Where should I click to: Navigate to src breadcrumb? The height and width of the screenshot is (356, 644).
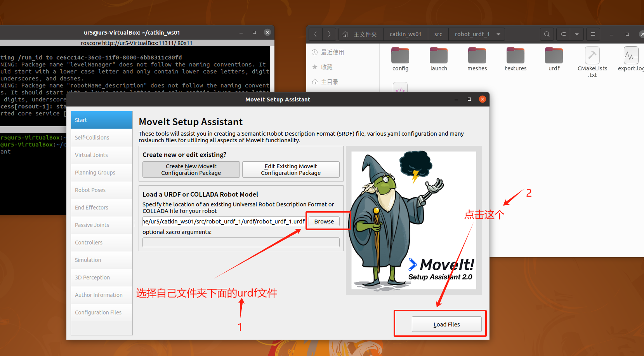(438, 34)
